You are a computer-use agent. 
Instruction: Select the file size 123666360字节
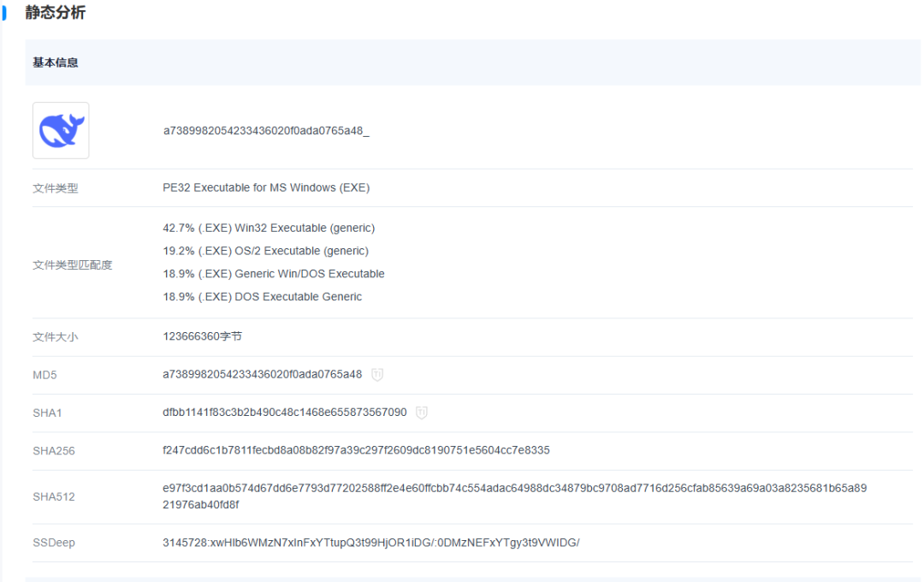pyautogui.click(x=202, y=336)
